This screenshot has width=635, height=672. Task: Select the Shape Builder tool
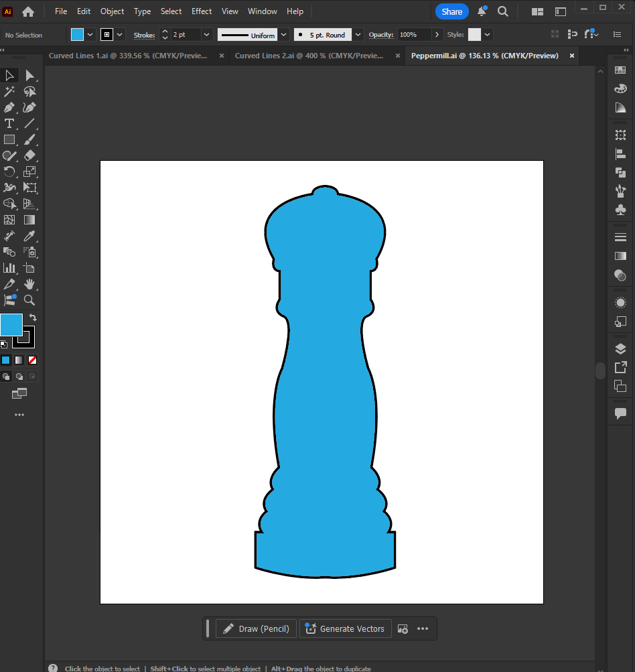[x=9, y=204]
